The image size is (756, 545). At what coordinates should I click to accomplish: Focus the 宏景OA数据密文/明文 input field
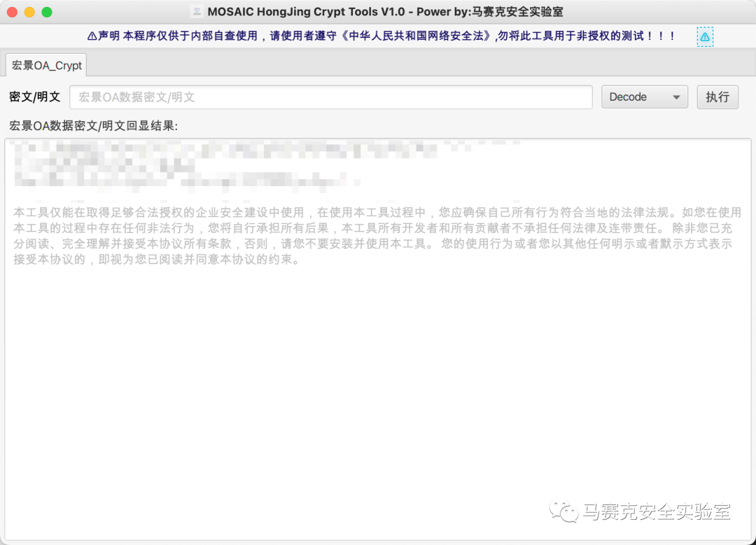click(x=330, y=97)
